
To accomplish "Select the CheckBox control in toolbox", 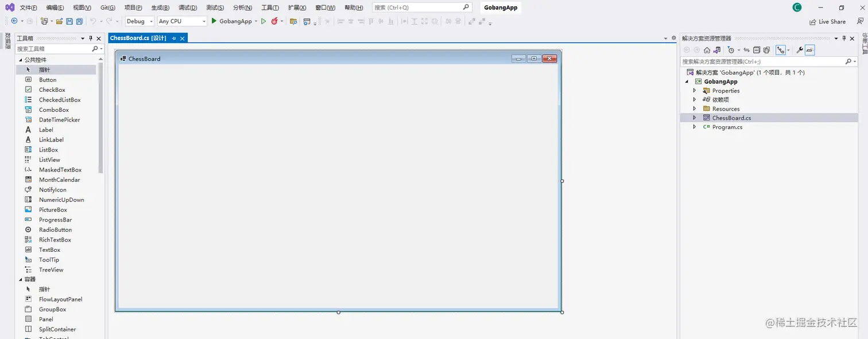I will click(x=52, y=90).
